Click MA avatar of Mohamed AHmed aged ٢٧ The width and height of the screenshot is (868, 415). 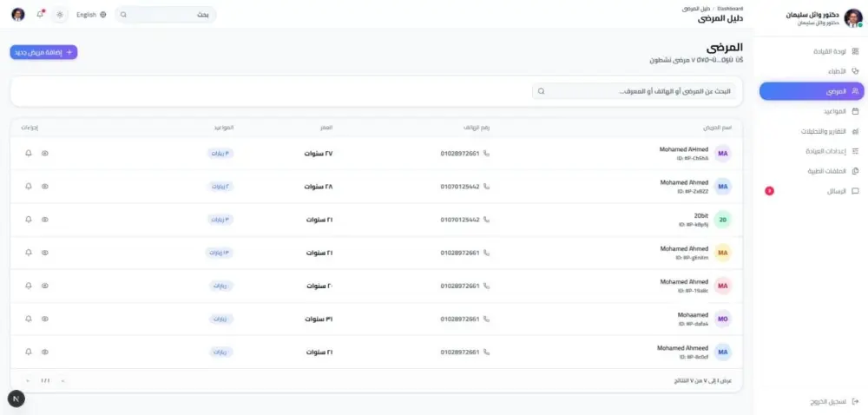click(x=723, y=154)
